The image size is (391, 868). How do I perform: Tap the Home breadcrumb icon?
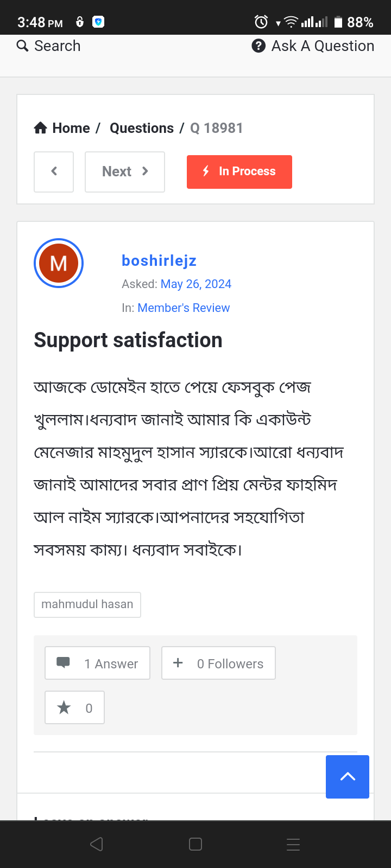pos(41,128)
